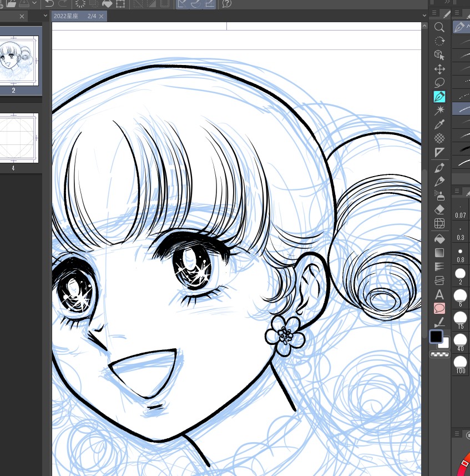Image resolution: width=470 pixels, height=476 pixels.
Task: Toggle Snap to special ruler
Action: [196, 4]
